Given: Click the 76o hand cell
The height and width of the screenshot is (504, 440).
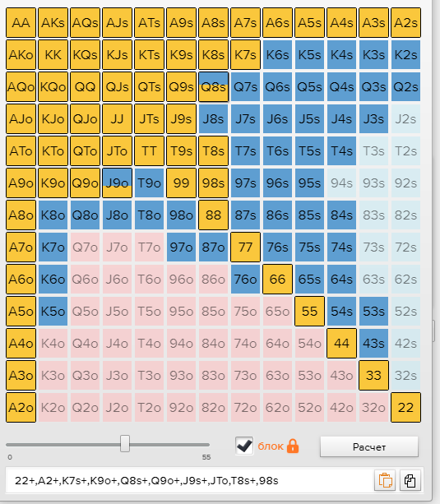Looking at the screenshot, I should (x=245, y=279).
